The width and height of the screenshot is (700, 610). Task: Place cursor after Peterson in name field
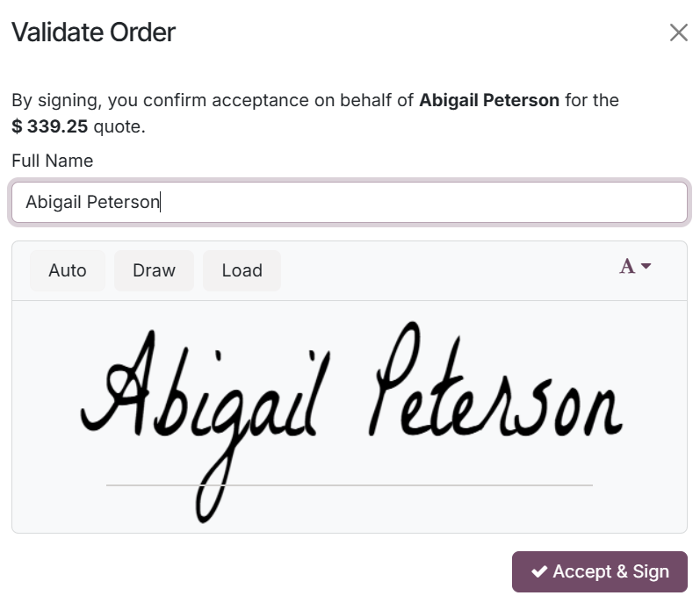(x=160, y=202)
